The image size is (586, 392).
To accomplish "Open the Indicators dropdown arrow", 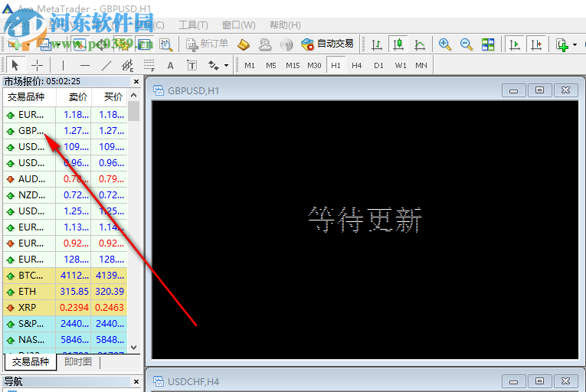I will tap(575, 45).
